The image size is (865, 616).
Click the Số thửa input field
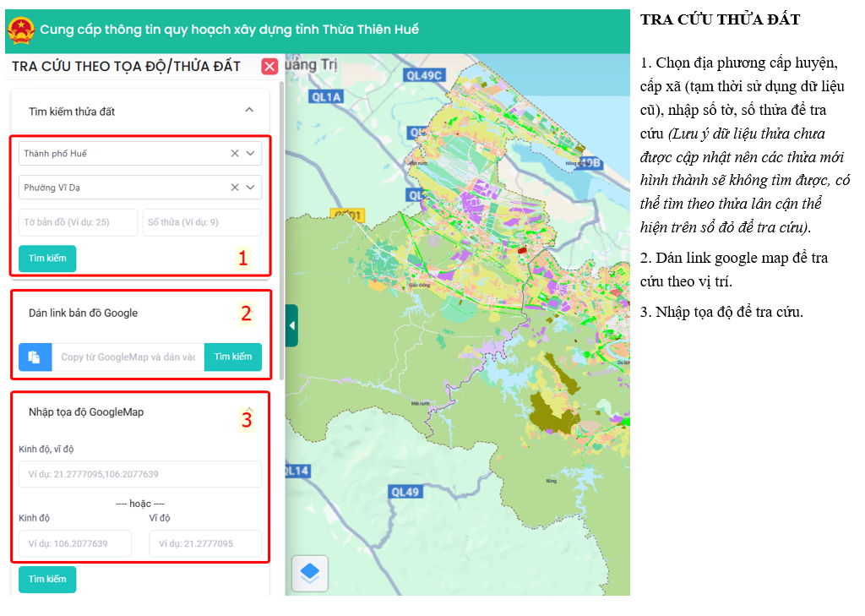(x=202, y=222)
